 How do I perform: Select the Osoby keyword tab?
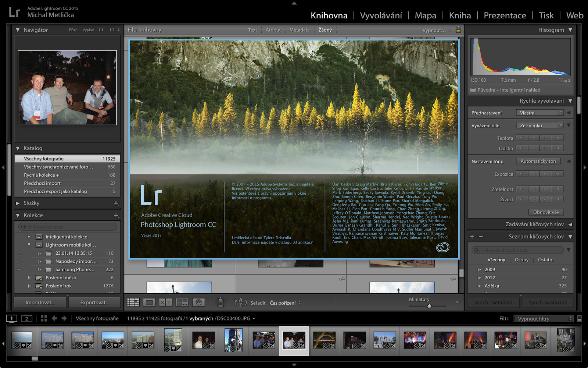(x=521, y=259)
